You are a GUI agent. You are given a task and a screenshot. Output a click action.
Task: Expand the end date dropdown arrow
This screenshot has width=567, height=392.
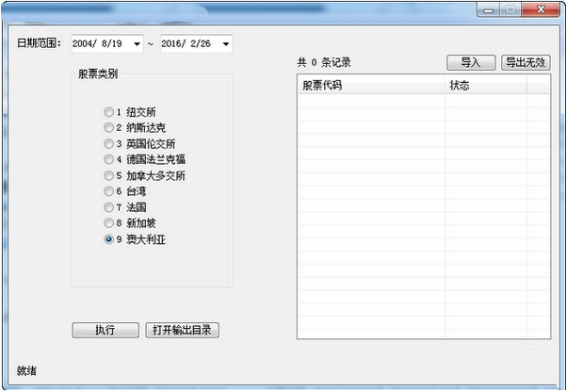pos(225,44)
